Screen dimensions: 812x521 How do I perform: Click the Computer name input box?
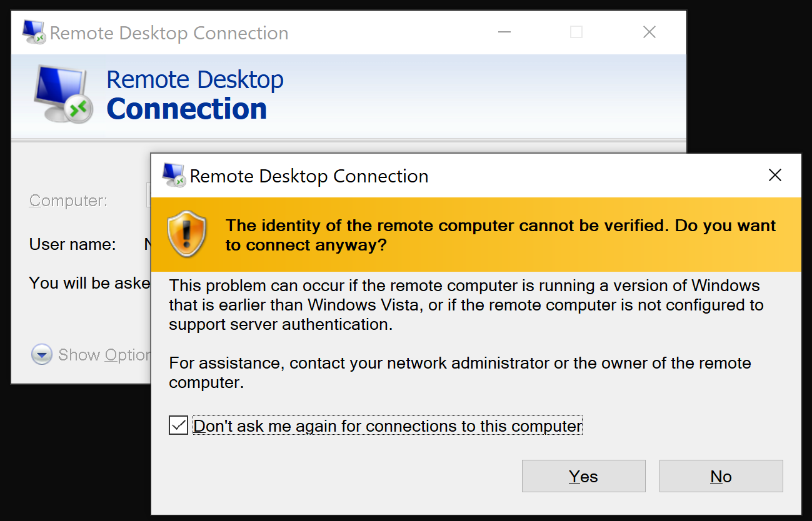coord(148,195)
